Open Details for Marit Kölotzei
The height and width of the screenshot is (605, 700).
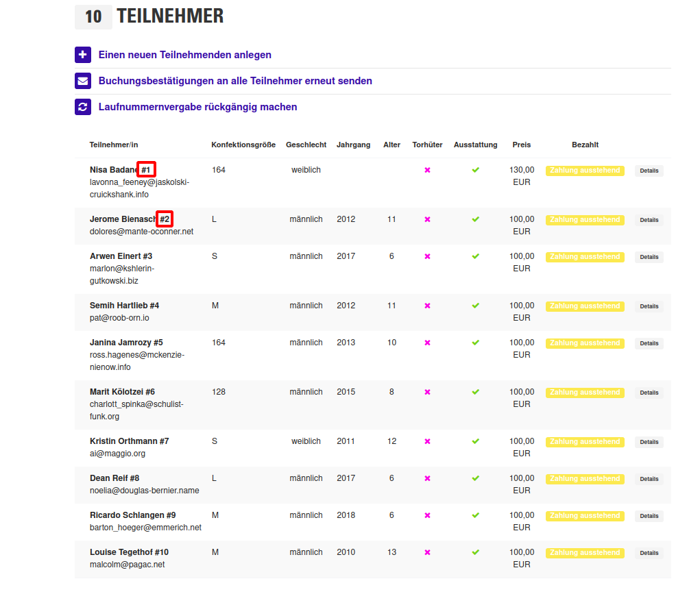649,393
